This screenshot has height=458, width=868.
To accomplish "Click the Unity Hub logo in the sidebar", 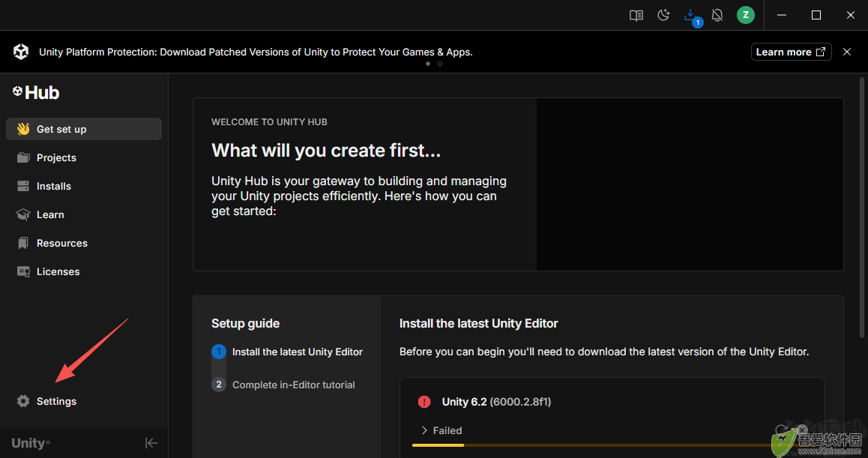I will pyautogui.click(x=36, y=92).
